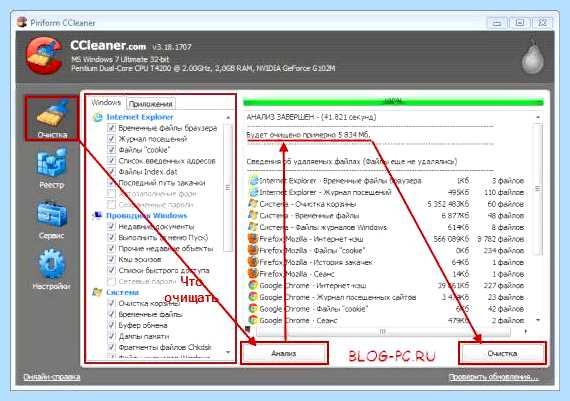This screenshot has width=570, height=401.
Task: Click the Система group icon
Action: [97, 292]
